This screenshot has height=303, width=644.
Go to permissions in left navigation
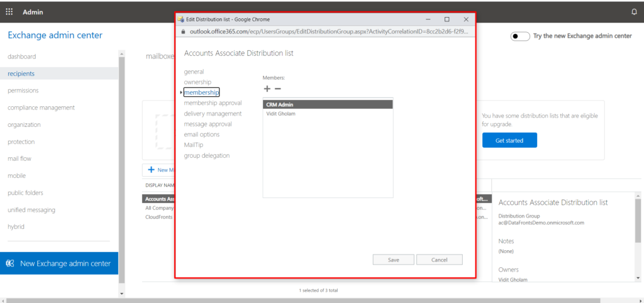pyautogui.click(x=23, y=91)
